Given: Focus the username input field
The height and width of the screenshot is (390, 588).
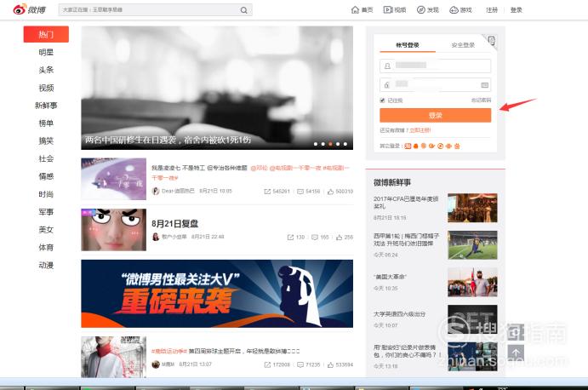Looking at the screenshot, I should click(435, 66).
